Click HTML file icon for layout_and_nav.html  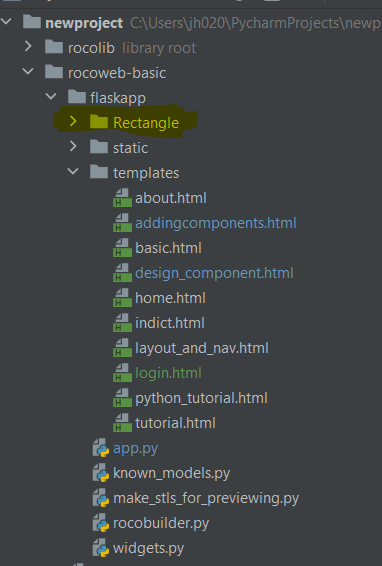point(122,347)
